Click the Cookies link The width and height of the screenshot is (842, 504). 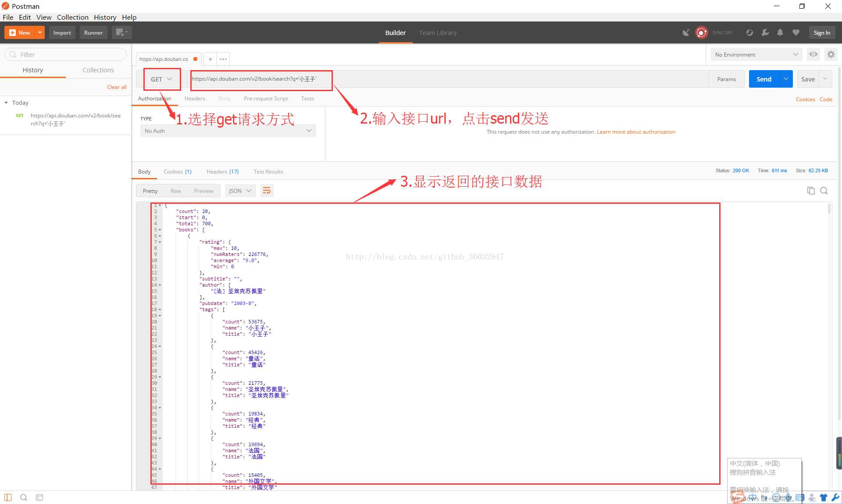pyautogui.click(x=806, y=99)
